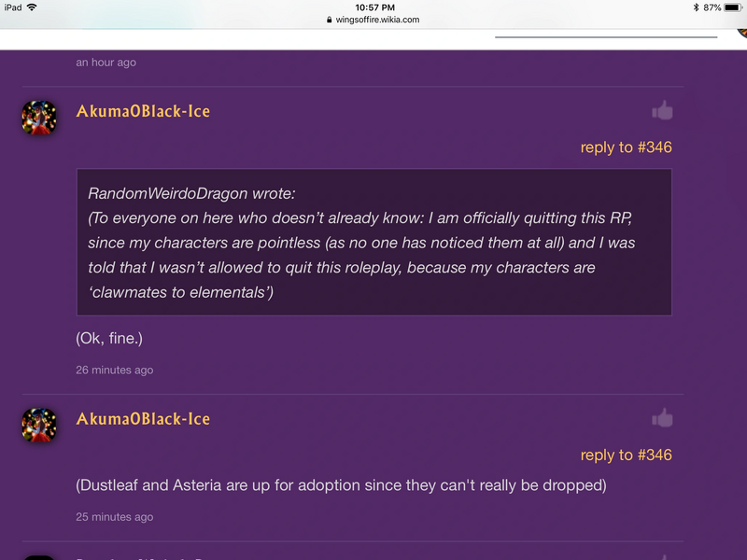The width and height of the screenshot is (747, 560).
Task: Tap the search field under the address bar
Action: click(605, 34)
